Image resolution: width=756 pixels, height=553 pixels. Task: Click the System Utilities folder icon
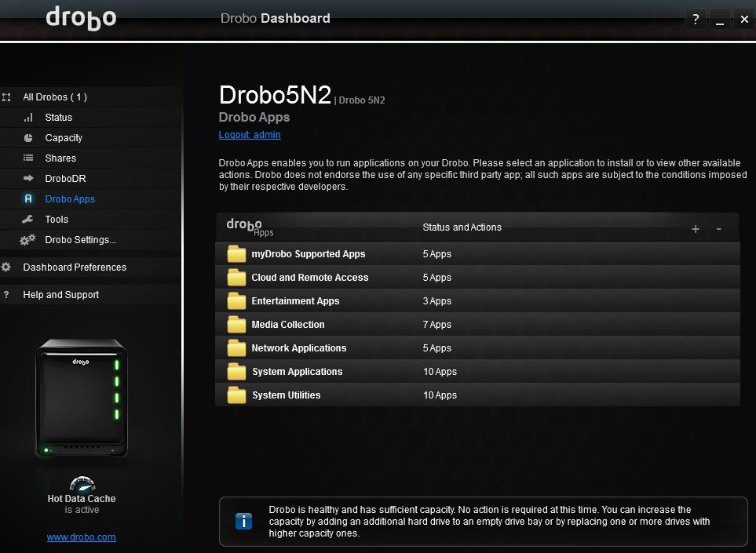pos(237,395)
